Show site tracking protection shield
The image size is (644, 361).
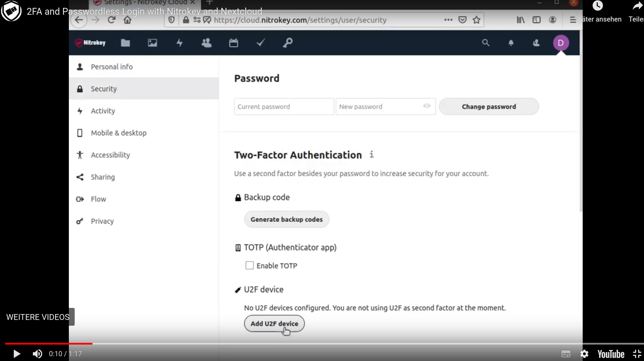[x=172, y=20]
